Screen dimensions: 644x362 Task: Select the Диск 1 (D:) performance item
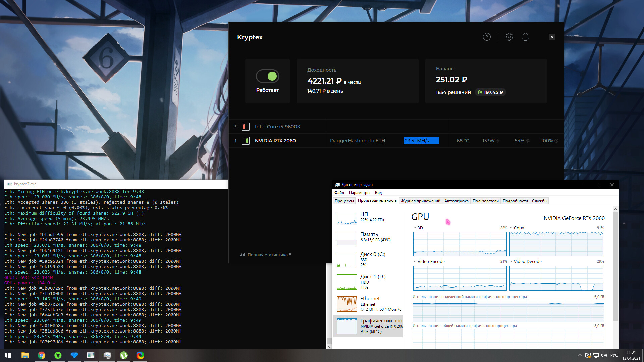pyautogui.click(x=368, y=282)
